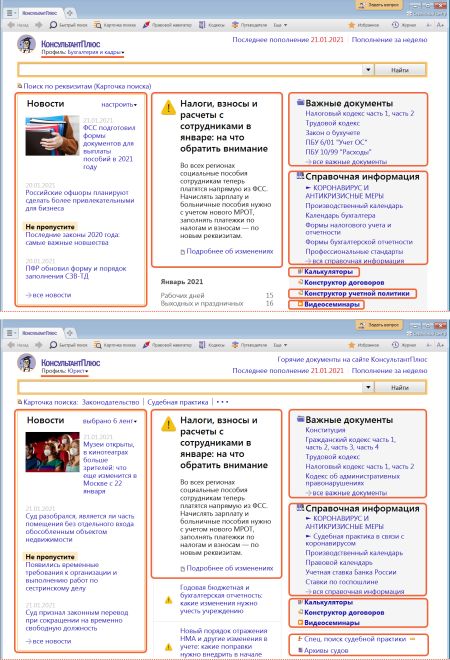Open search history arrow in Бухгалтерия window
450x660 pixels.
click(x=368, y=70)
